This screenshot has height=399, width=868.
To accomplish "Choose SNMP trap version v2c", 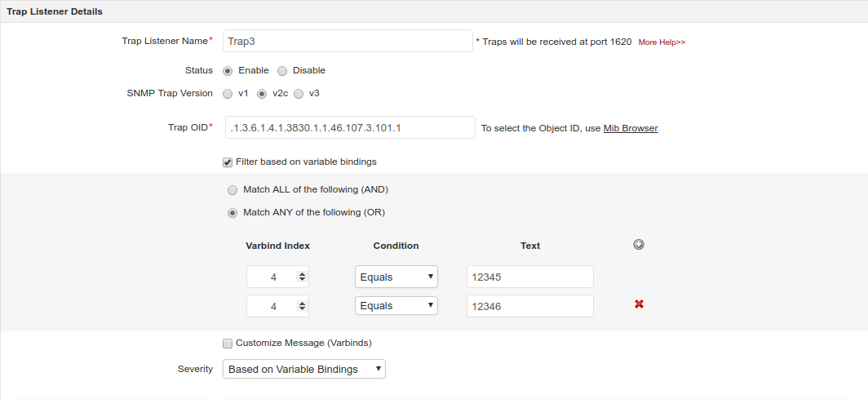I will point(262,94).
